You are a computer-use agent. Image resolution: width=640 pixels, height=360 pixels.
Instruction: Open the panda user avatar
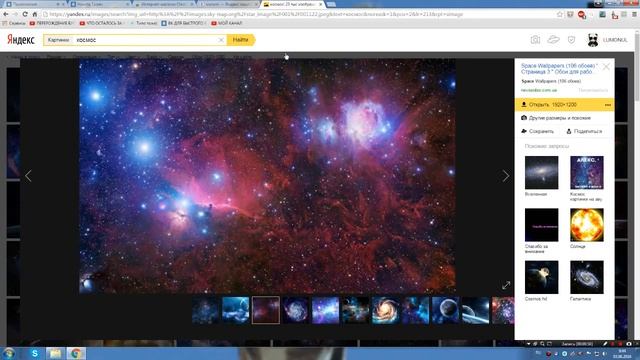593,40
